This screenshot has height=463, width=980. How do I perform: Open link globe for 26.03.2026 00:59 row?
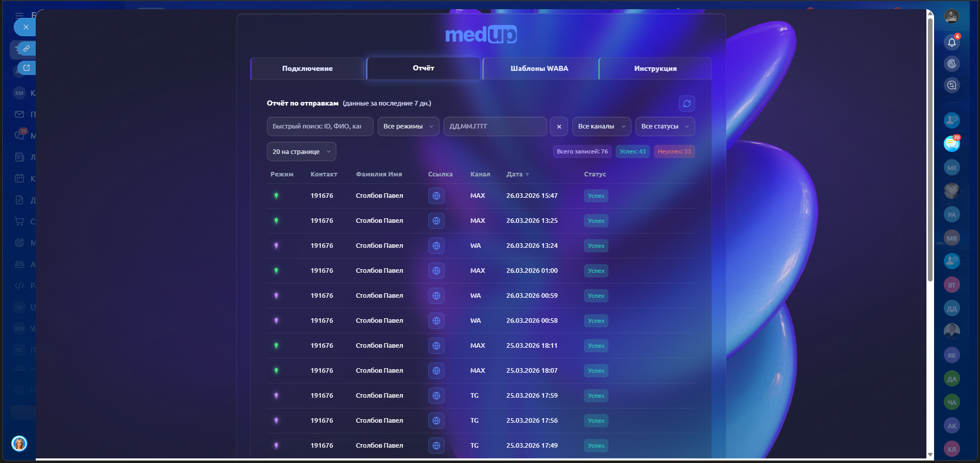click(x=436, y=296)
